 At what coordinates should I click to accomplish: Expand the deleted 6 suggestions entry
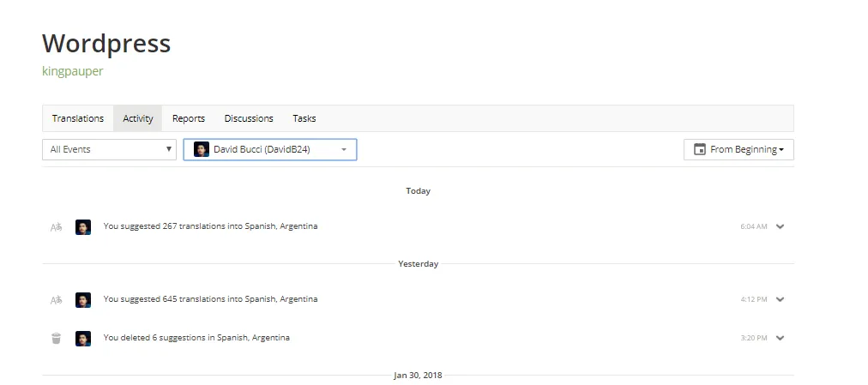coord(780,338)
